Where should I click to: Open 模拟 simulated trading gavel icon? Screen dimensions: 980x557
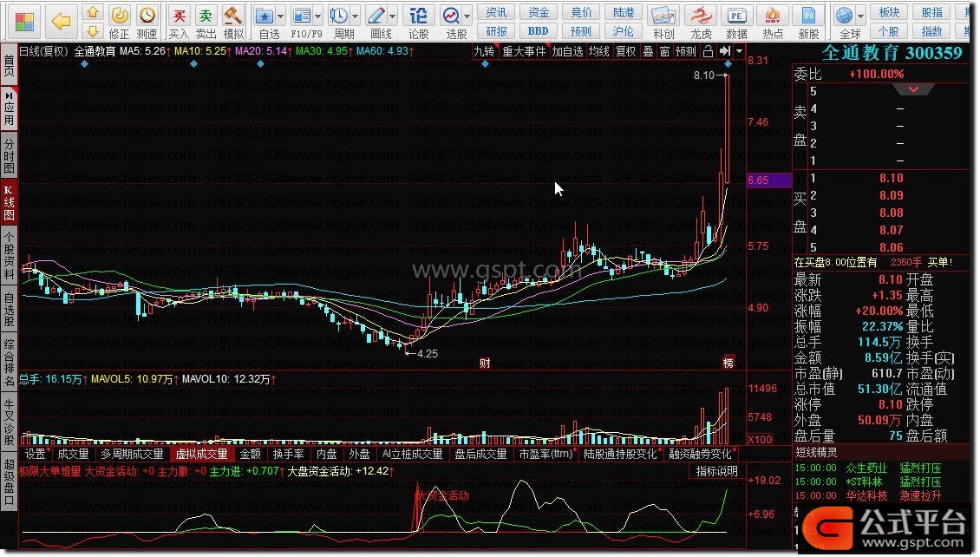233,23
